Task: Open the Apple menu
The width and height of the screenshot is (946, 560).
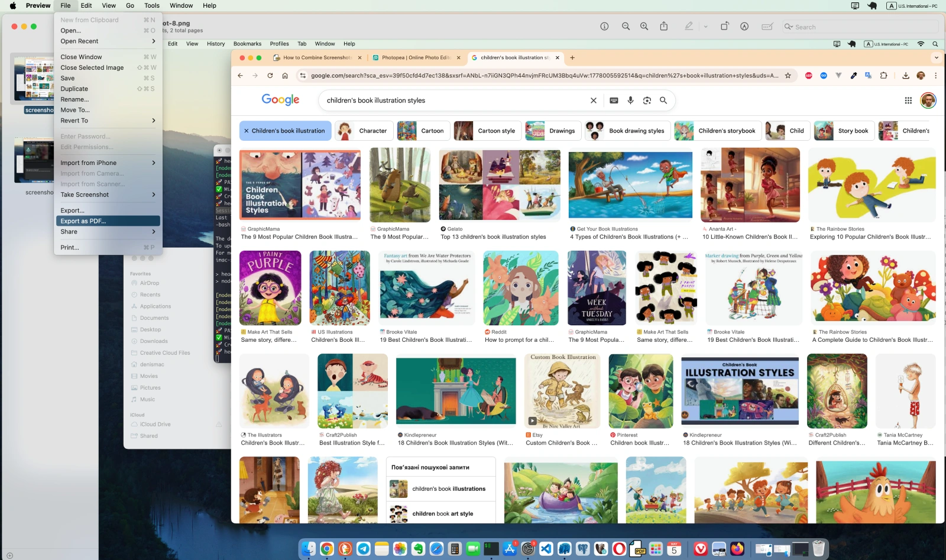Action: coord(12,6)
